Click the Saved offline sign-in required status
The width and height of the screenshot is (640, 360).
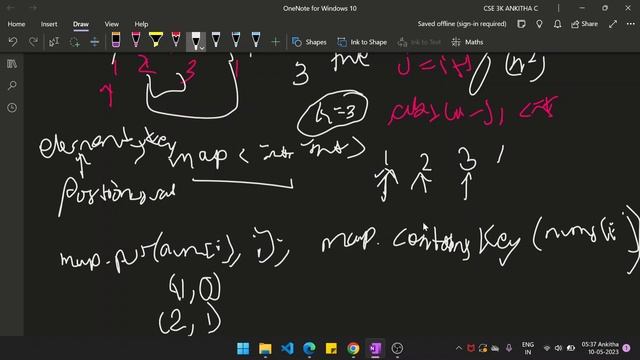462,24
